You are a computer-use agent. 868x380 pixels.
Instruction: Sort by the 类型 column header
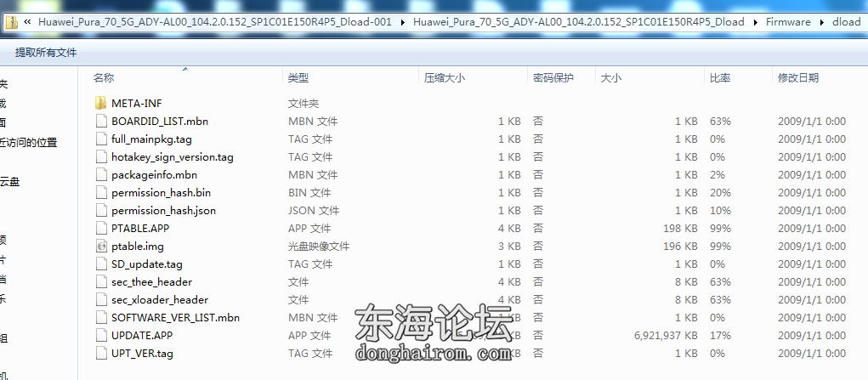click(x=298, y=78)
